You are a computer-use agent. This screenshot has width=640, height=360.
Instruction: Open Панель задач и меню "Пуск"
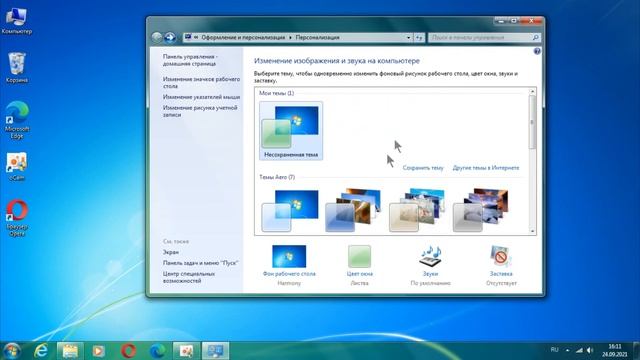point(200,263)
